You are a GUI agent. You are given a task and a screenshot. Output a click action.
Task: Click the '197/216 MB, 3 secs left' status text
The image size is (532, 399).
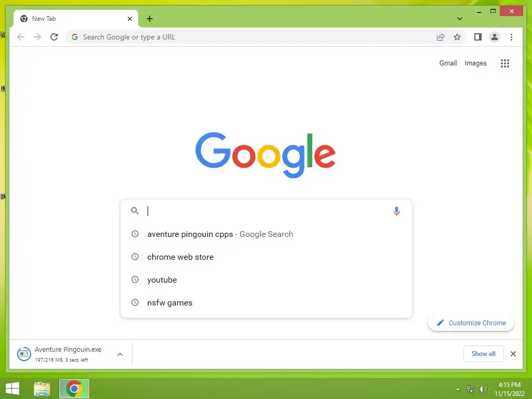click(61, 360)
